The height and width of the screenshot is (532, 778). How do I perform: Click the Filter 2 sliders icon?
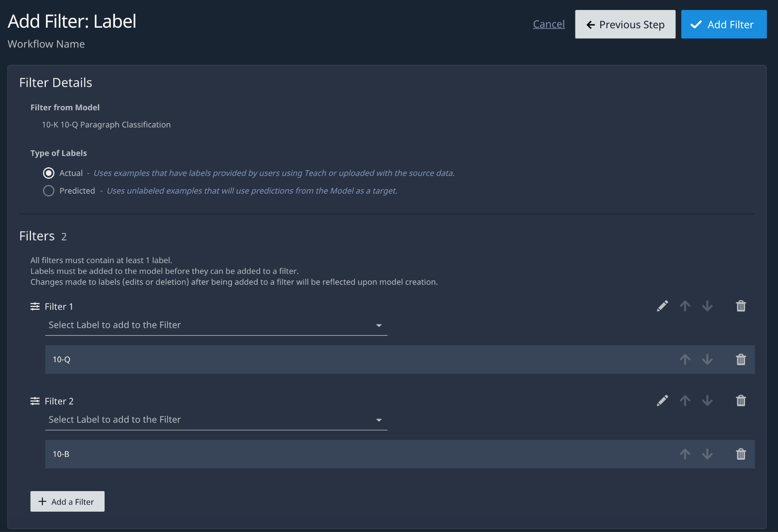35,401
